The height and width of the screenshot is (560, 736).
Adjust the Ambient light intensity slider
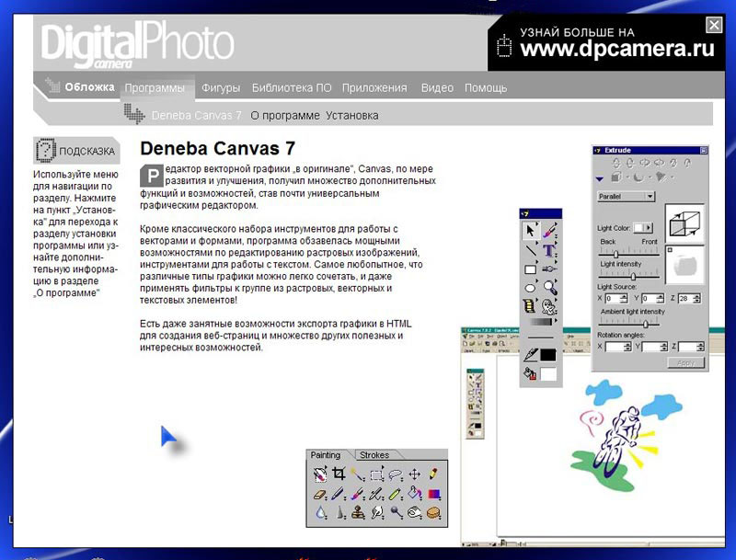pos(629,323)
